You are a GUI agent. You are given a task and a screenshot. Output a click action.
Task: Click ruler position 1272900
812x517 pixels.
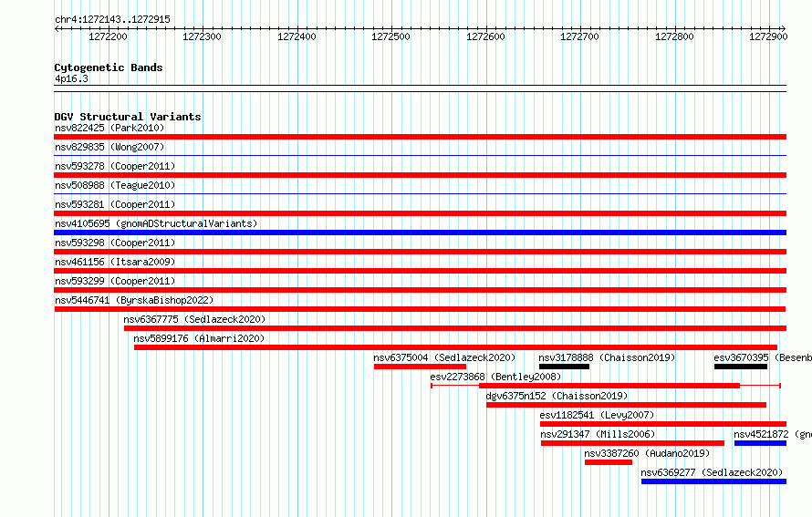[x=768, y=36]
